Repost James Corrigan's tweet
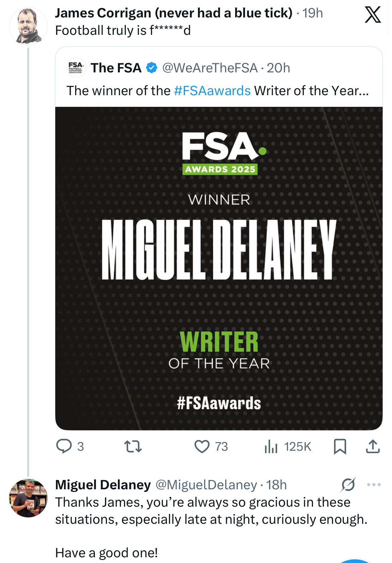The image size is (392, 563). coord(133,446)
